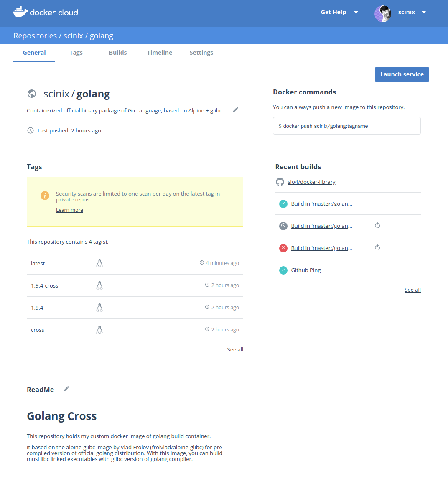Click the plus icon in header
Viewport: 448px width, 489px height.
300,13
